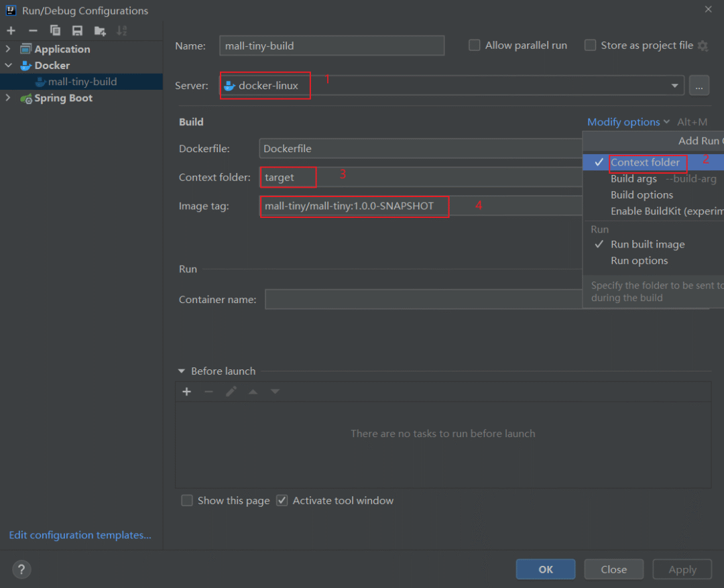This screenshot has height=588, width=724.
Task: Save configuration using floppy disk icon
Action: pos(77,31)
